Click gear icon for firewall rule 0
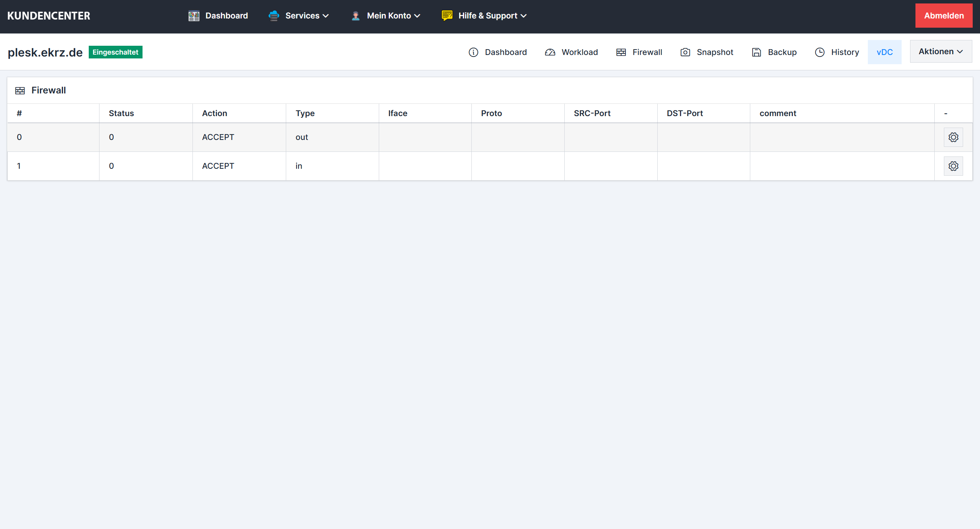The height and width of the screenshot is (529, 980). (x=953, y=137)
